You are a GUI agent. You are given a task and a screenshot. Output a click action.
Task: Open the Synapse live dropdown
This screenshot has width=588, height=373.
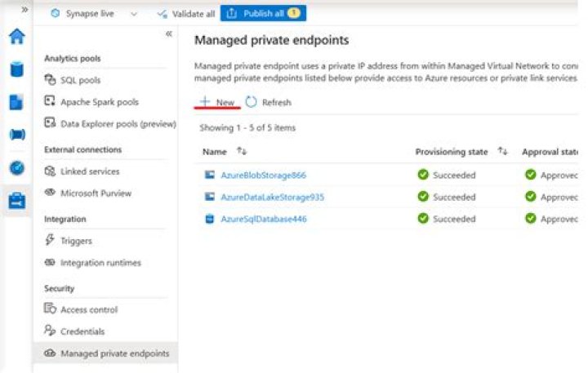click(x=133, y=14)
